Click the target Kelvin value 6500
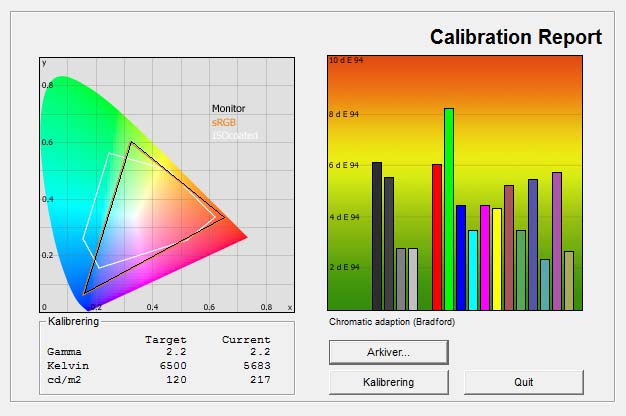 tap(173, 366)
